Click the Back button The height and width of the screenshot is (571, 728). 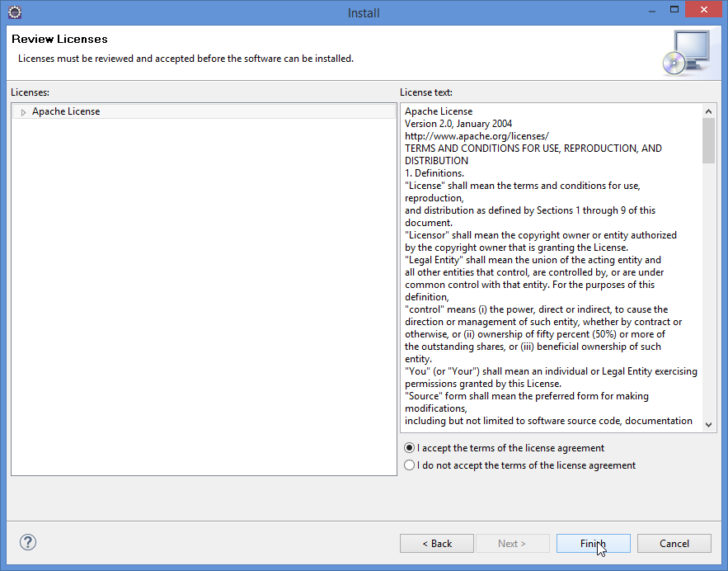[437, 544]
